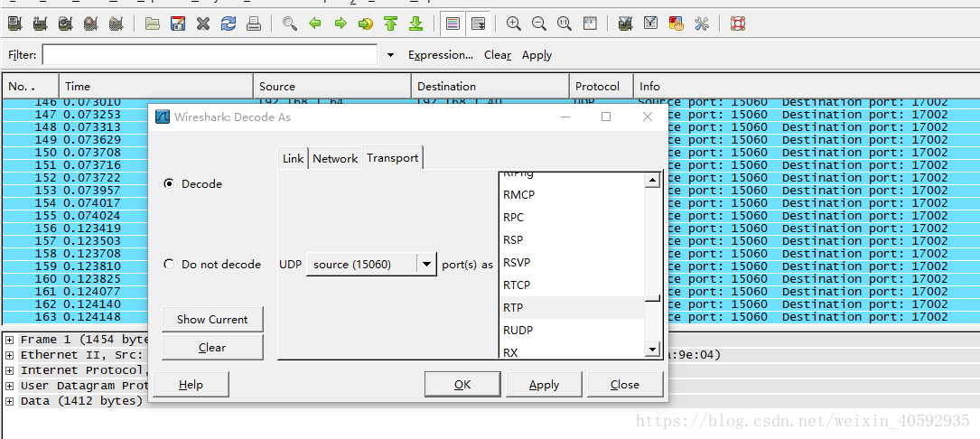The height and width of the screenshot is (439, 980).
Task: Open preferences tools icon
Action: (701, 23)
